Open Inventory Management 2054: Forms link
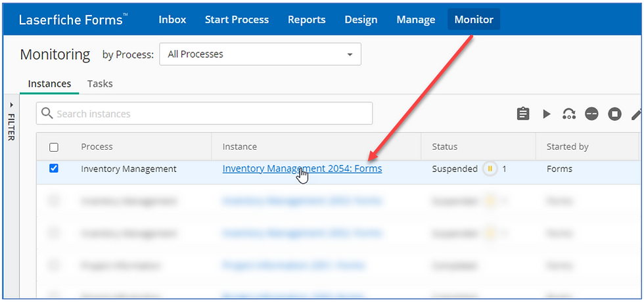The height and width of the screenshot is (302, 644). tap(302, 169)
